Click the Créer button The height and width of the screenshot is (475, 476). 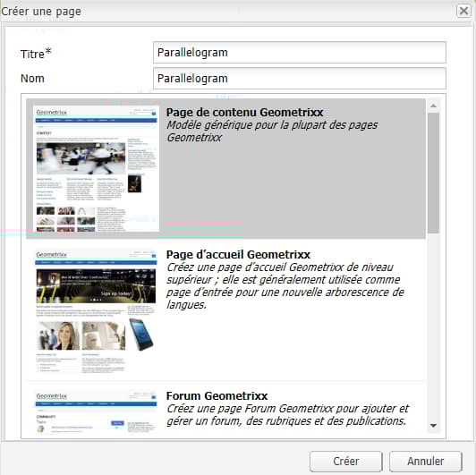click(345, 461)
